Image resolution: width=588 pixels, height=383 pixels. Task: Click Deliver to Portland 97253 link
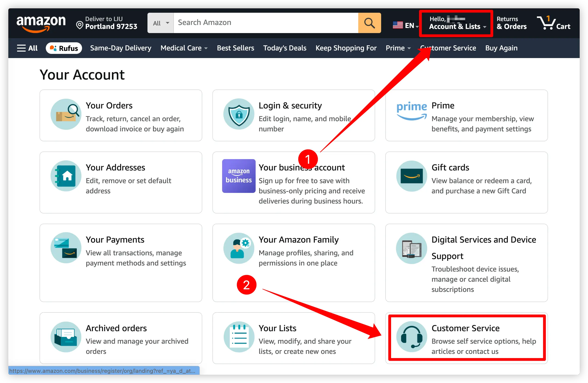pyautogui.click(x=107, y=23)
